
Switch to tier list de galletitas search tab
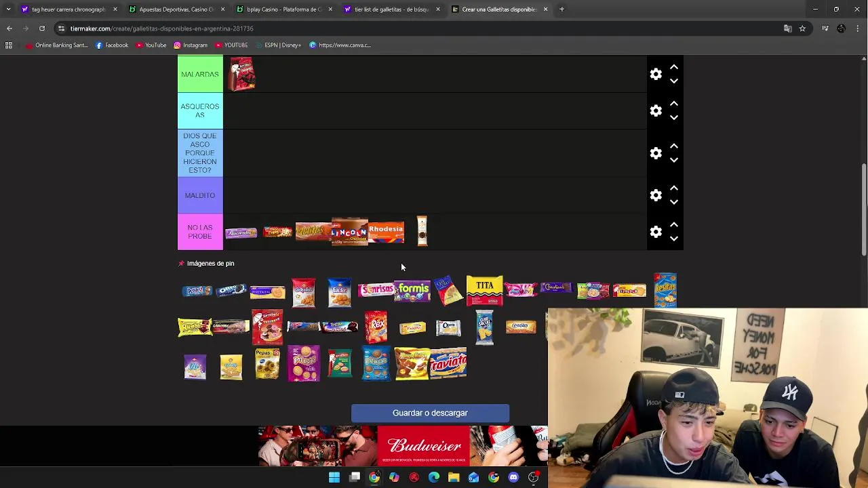(391, 9)
